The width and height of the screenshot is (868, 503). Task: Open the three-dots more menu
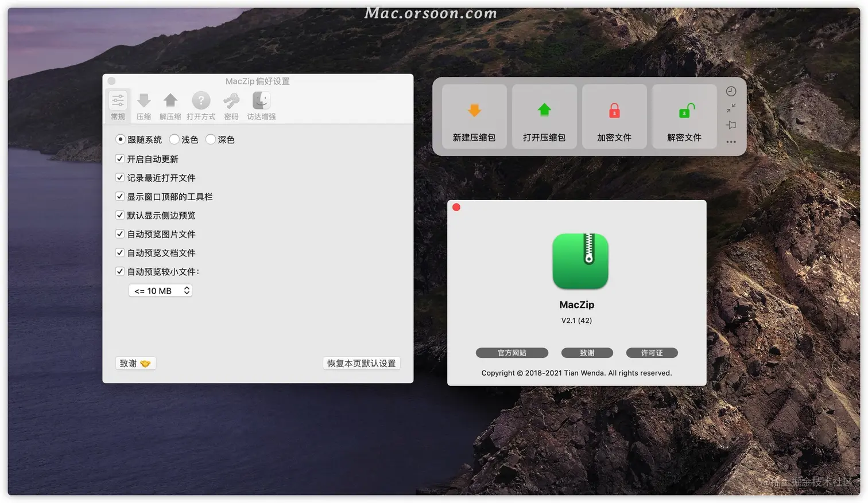731,142
